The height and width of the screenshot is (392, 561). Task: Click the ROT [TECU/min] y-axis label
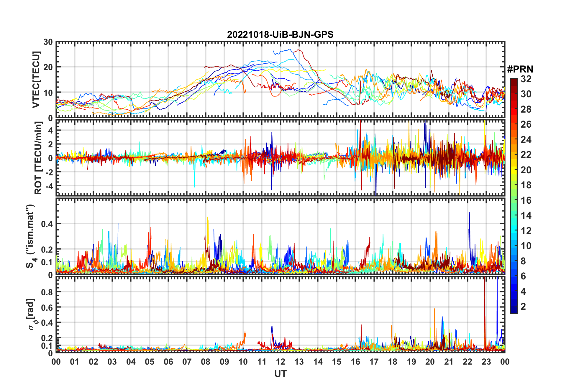[x=38, y=158]
